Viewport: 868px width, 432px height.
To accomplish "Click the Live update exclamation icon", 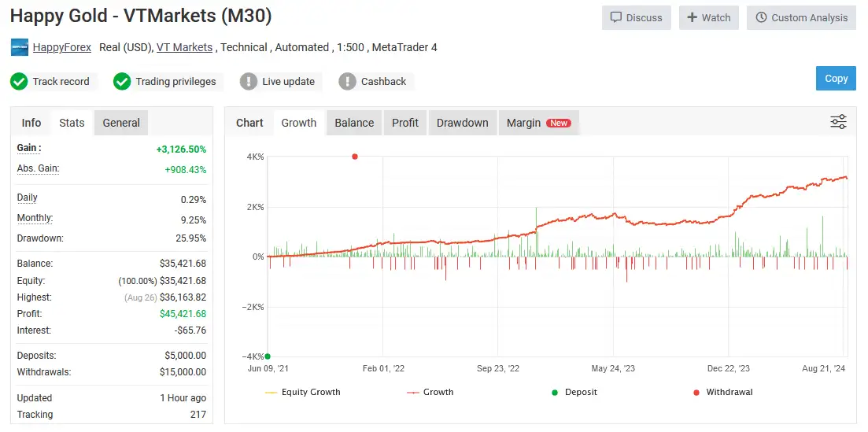I will [x=249, y=82].
